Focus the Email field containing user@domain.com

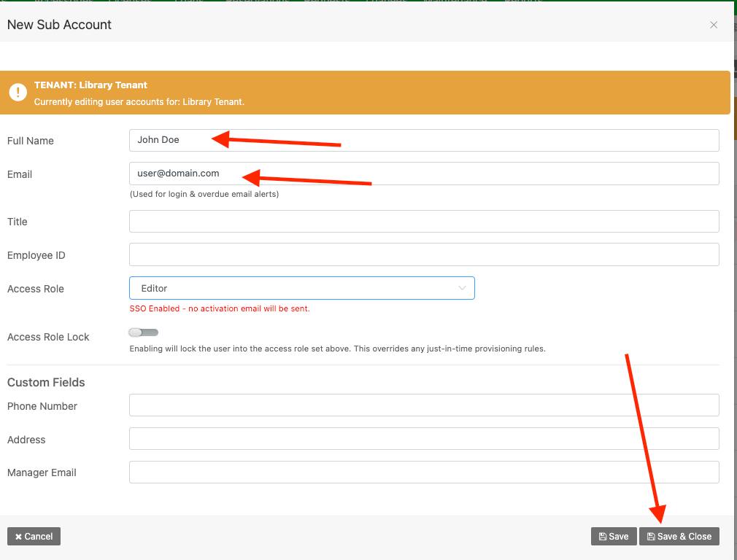click(423, 174)
